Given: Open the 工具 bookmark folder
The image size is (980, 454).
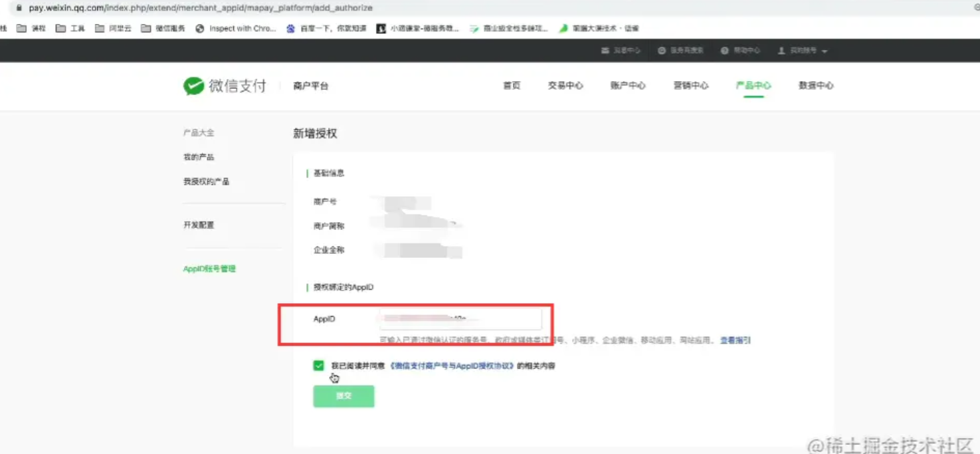Looking at the screenshot, I should tap(70, 29).
